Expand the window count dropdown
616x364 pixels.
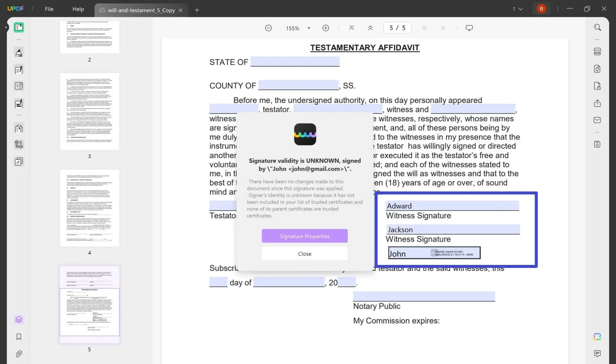[517, 9]
